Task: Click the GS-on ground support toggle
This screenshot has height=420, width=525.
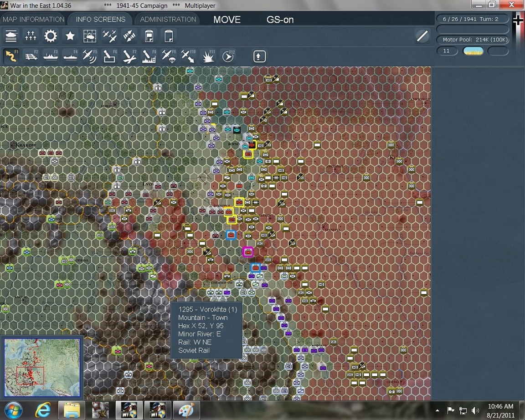Action: tap(280, 20)
